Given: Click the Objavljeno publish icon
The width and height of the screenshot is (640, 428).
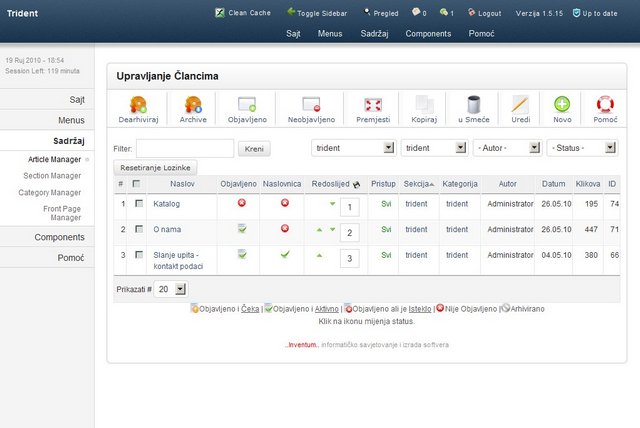Looking at the screenshot, I should click(247, 104).
